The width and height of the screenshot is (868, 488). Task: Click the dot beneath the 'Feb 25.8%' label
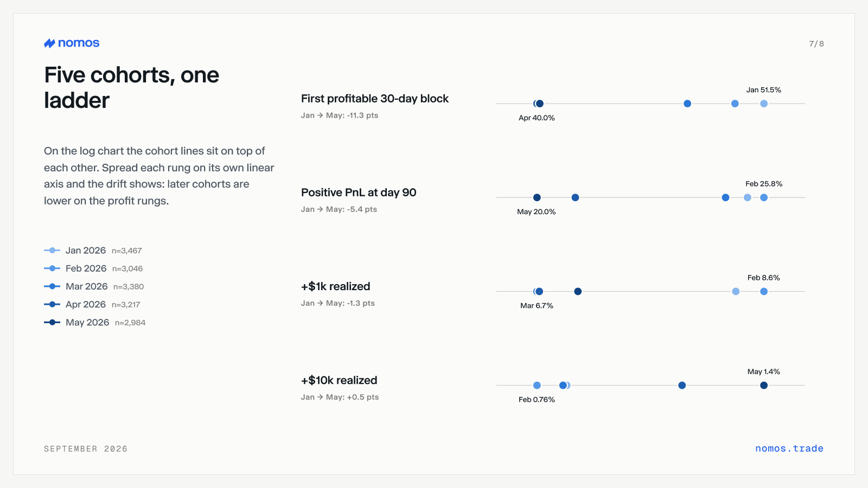click(x=764, y=197)
